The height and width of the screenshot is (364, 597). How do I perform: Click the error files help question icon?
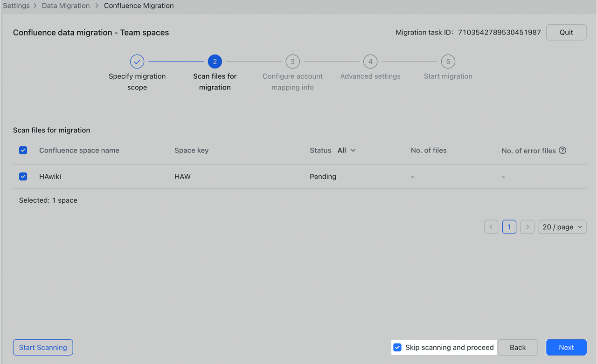tap(562, 150)
